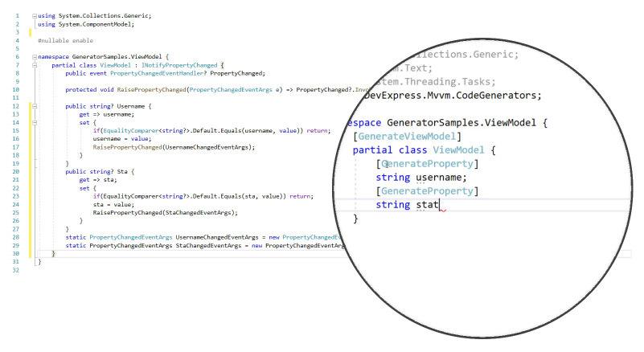Collapse the Username set accessor fold toggle
Viewport: 644px width, 352px height.
[x=35, y=123]
